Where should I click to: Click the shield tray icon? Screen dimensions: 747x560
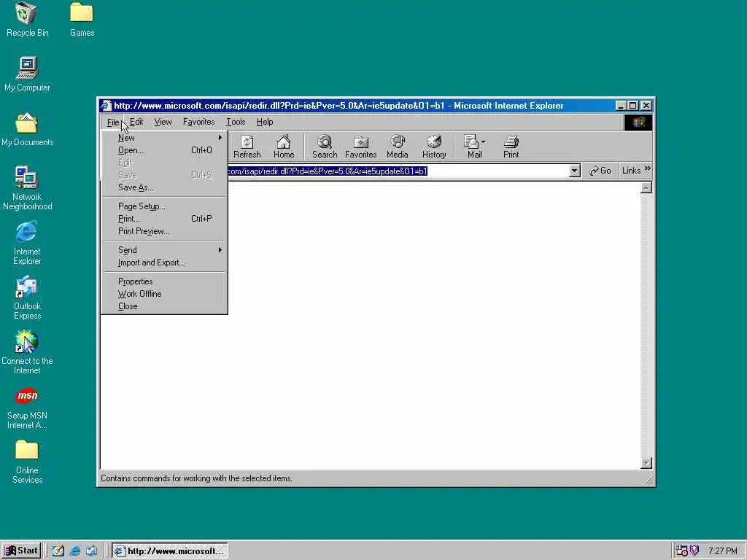point(694,551)
